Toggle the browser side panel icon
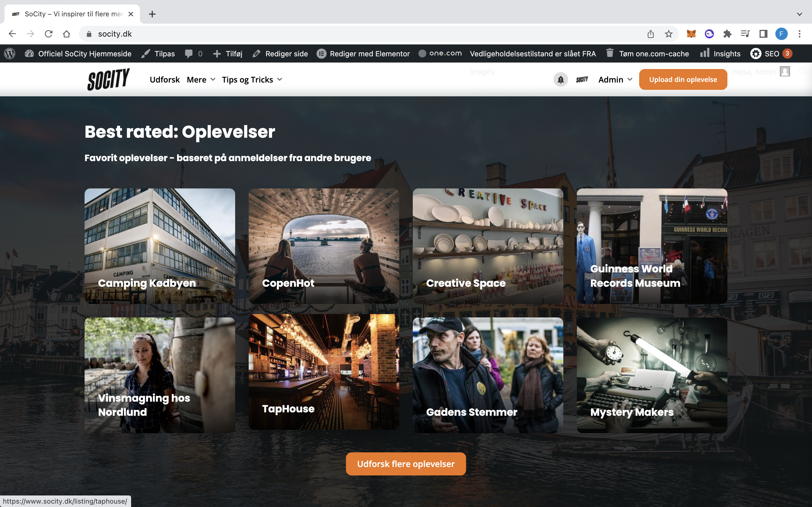The width and height of the screenshot is (812, 507). pyautogui.click(x=763, y=34)
